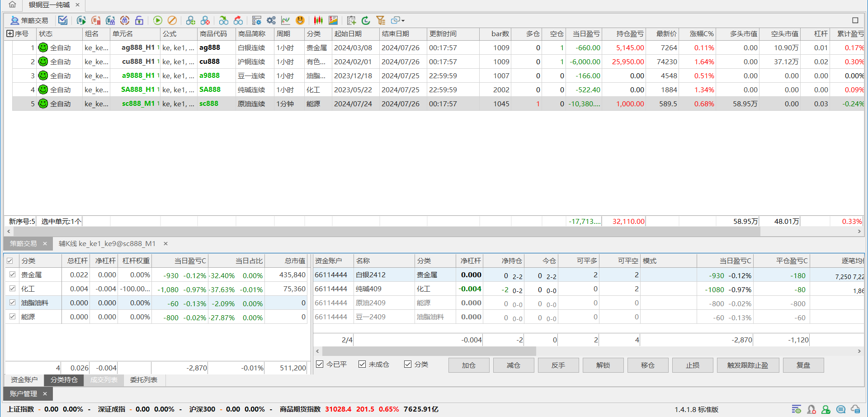Click the blue chat message status icon
The image size is (868, 417).
click(x=840, y=409)
